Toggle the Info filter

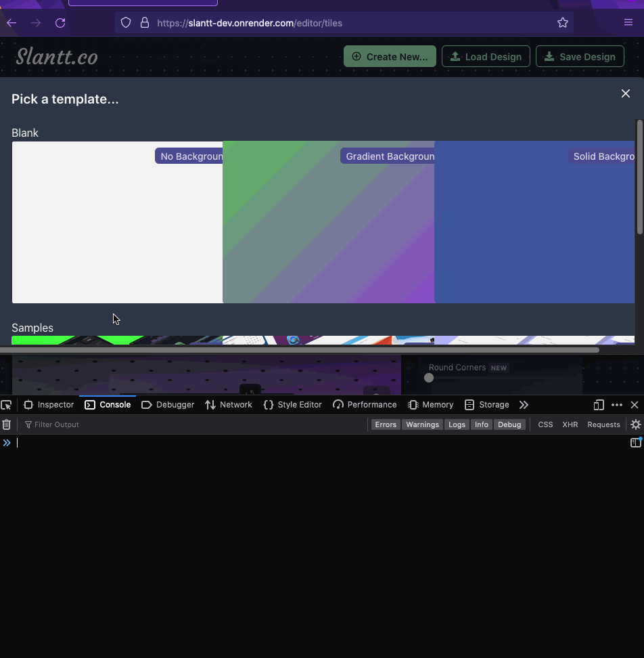(482, 424)
